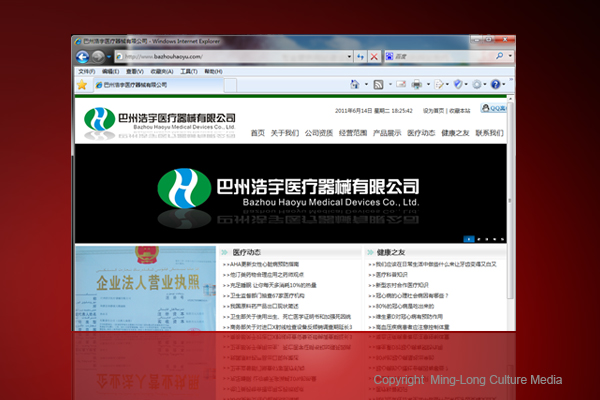
Task: Open the 文件(F) menu
Action: coord(86,72)
